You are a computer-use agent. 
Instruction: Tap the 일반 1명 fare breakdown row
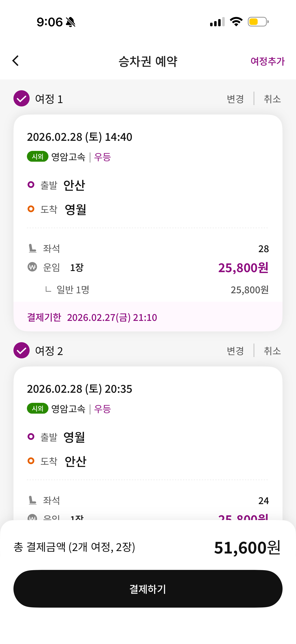(73, 290)
